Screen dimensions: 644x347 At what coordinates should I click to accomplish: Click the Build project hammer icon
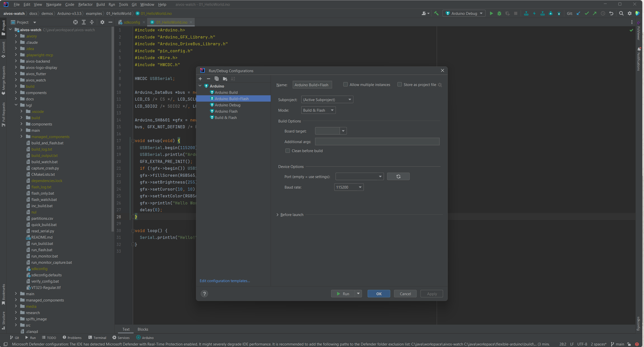[436, 13]
